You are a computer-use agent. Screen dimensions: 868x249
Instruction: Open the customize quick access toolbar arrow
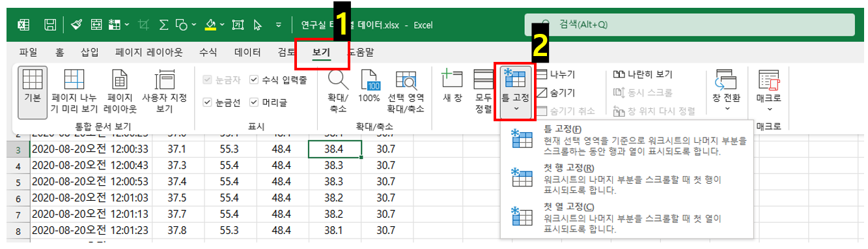[279, 25]
